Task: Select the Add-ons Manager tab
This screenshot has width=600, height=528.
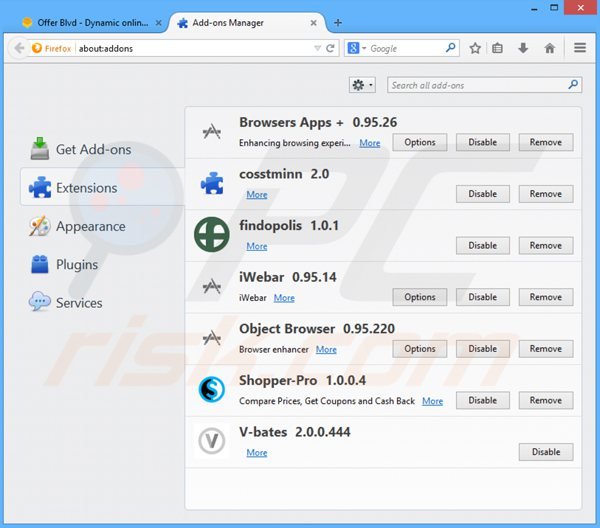Action: click(248, 23)
